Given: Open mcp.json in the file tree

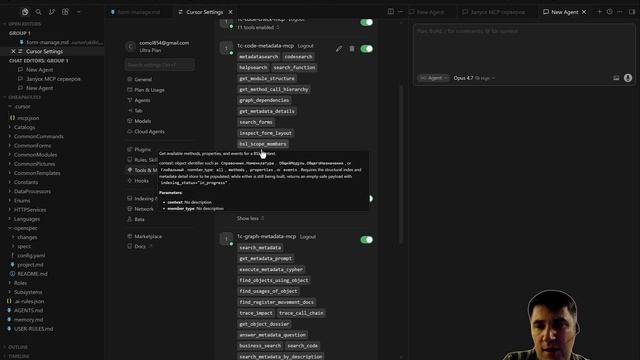Looking at the screenshot, I should click(28, 118).
